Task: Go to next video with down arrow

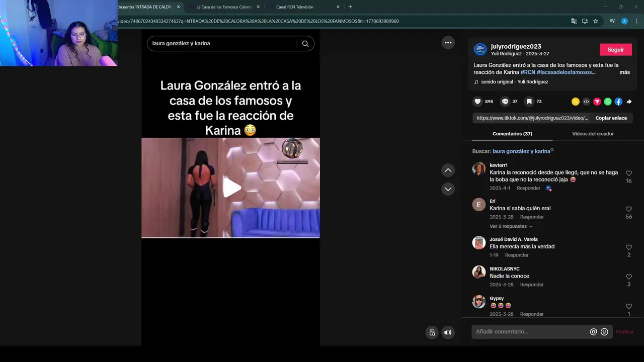Action: [x=448, y=189]
